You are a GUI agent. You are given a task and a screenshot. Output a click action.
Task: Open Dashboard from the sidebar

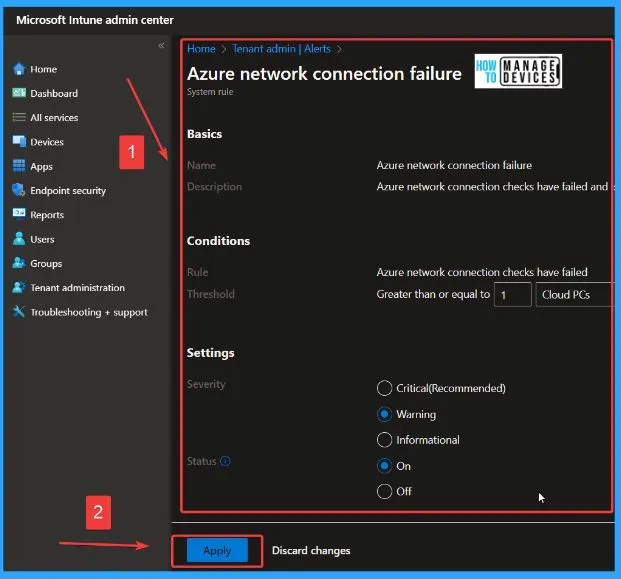click(54, 93)
